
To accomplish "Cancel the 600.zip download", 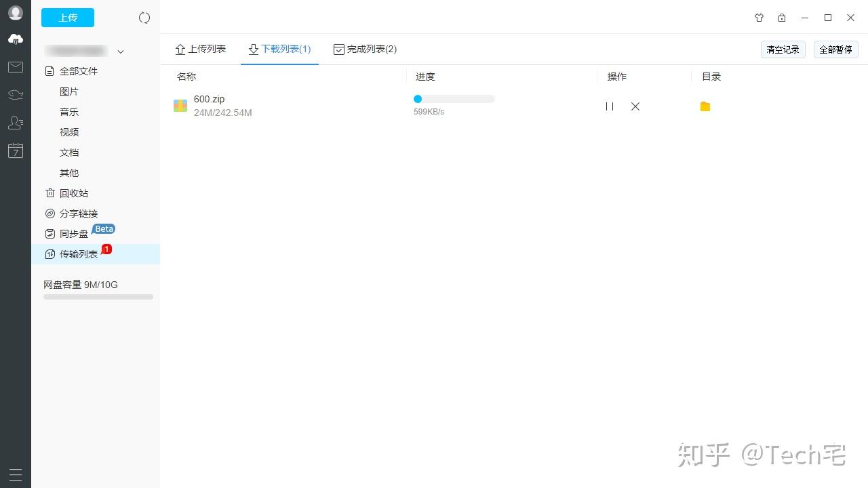I will point(635,106).
